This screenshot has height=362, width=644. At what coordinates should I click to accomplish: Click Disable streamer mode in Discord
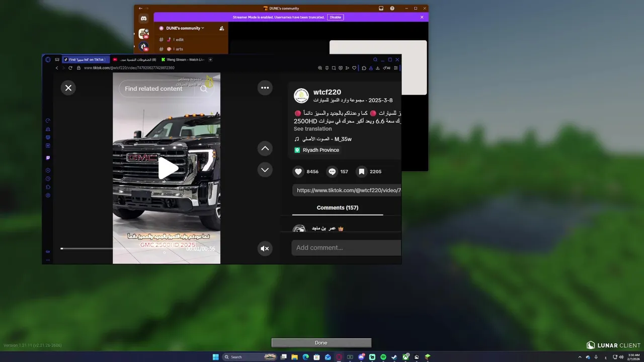(336, 17)
